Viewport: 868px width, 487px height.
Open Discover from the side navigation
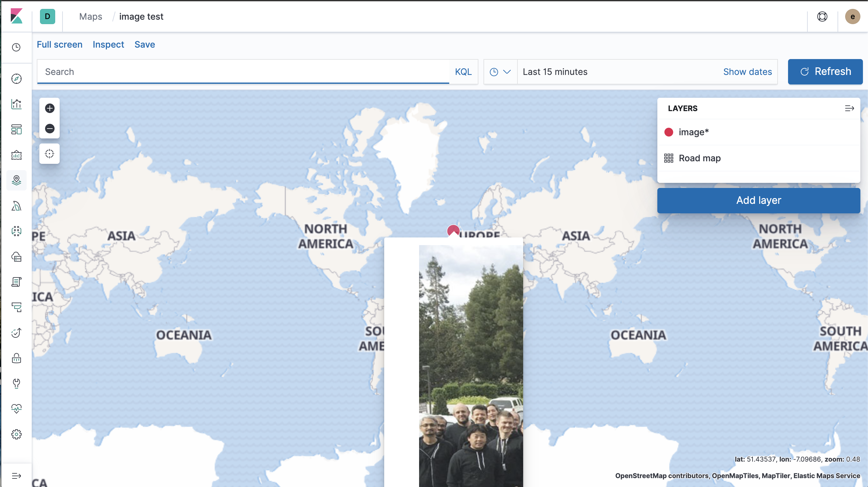tap(16, 79)
